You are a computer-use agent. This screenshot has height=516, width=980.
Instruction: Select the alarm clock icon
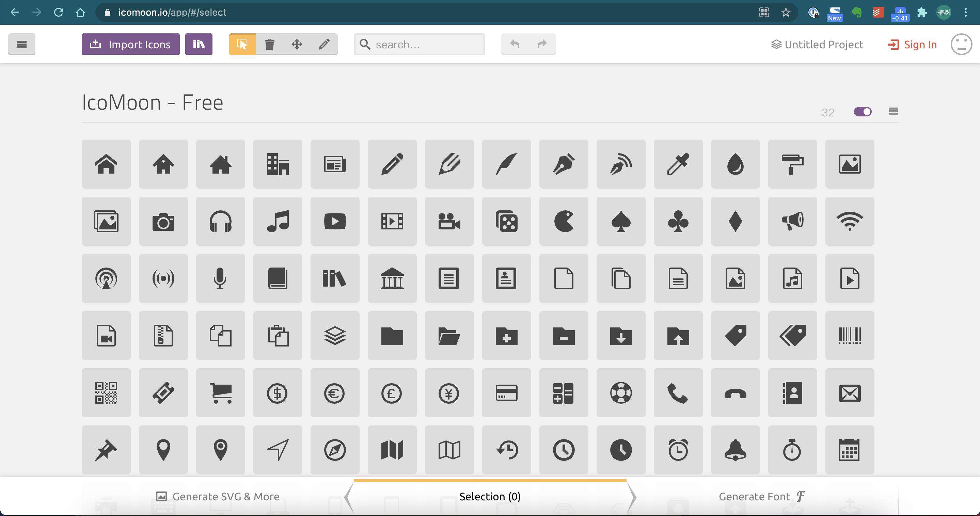tap(678, 450)
